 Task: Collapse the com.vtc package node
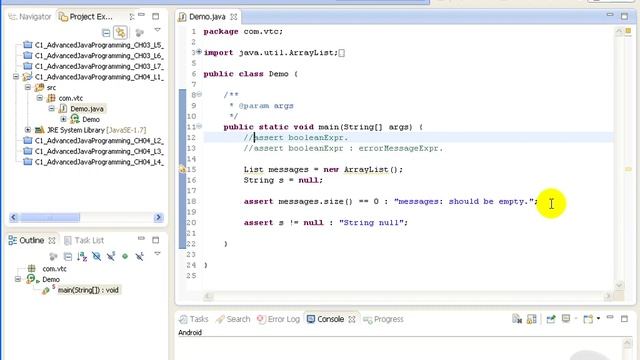pos(40,98)
